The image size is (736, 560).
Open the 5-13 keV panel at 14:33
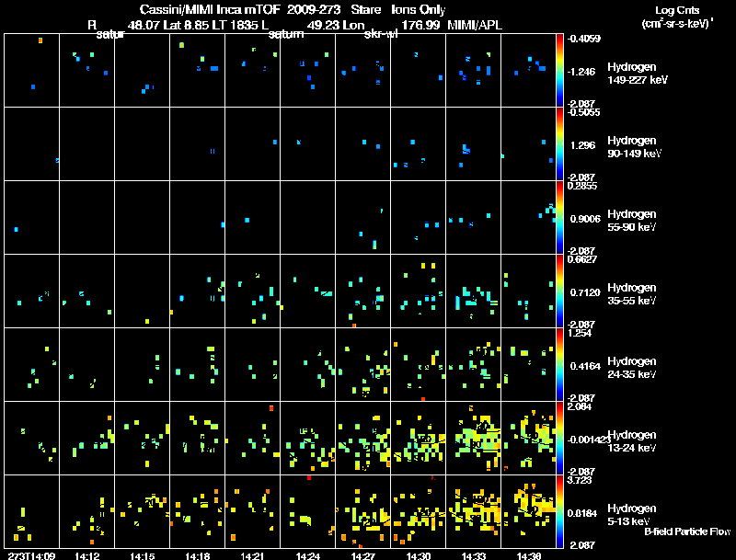point(473,511)
